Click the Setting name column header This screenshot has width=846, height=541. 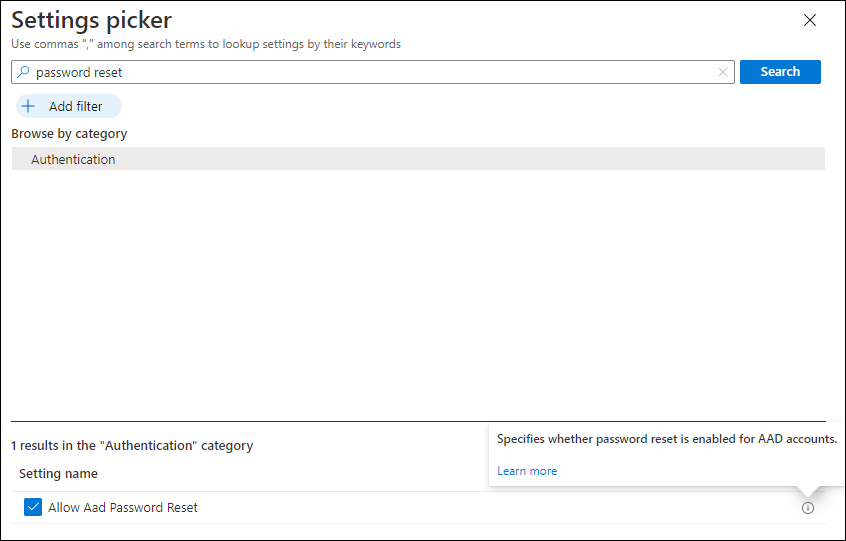58,473
